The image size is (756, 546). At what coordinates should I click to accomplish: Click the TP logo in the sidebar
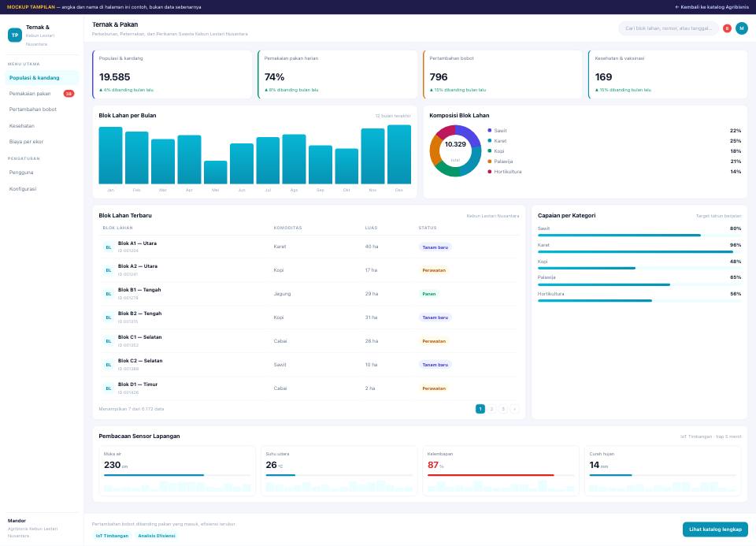coord(15,35)
